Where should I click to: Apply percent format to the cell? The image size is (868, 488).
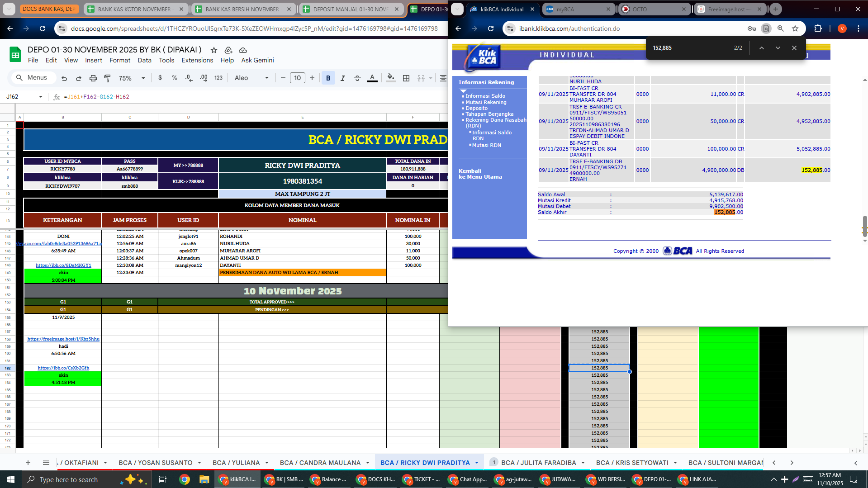point(175,78)
